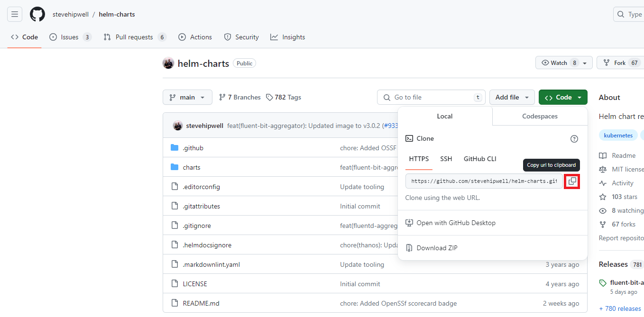
Task: Click the README.md file icon
Action: [x=175, y=303]
